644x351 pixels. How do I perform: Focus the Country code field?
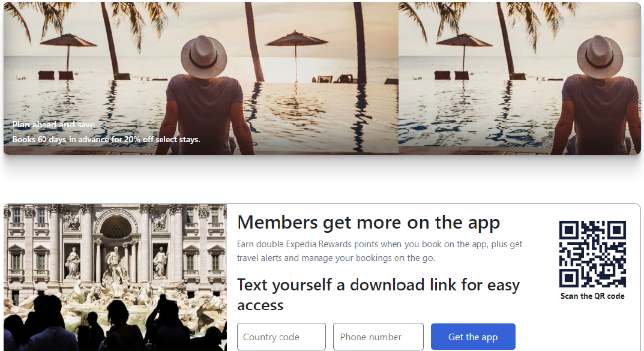281,337
